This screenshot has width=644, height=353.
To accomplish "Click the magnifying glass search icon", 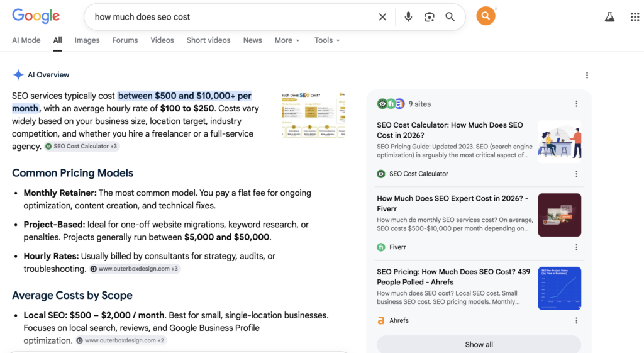I will pyautogui.click(x=450, y=17).
